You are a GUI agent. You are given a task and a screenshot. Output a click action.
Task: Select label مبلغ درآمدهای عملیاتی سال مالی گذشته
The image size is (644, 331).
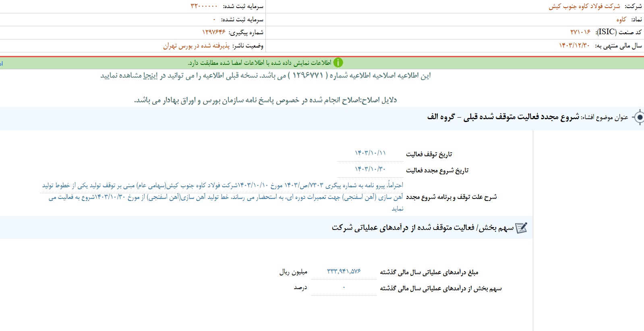coord(429,273)
